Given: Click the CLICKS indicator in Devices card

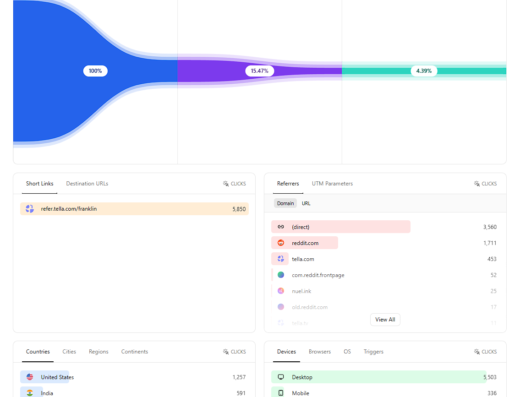Looking at the screenshot, I should pyautogui.click(x=486, y=352).
